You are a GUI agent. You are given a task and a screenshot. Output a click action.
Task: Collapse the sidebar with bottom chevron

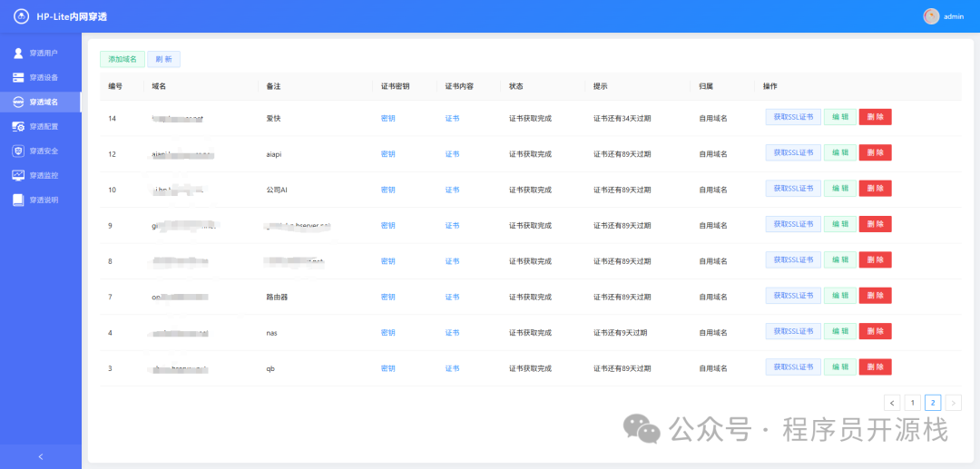tap(40, 456)
